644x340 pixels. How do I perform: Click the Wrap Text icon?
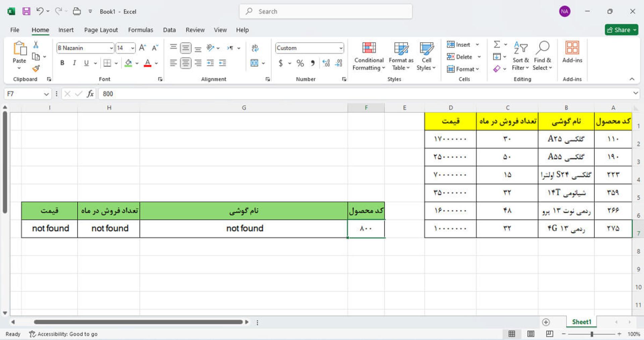click(x=255, y=48)
